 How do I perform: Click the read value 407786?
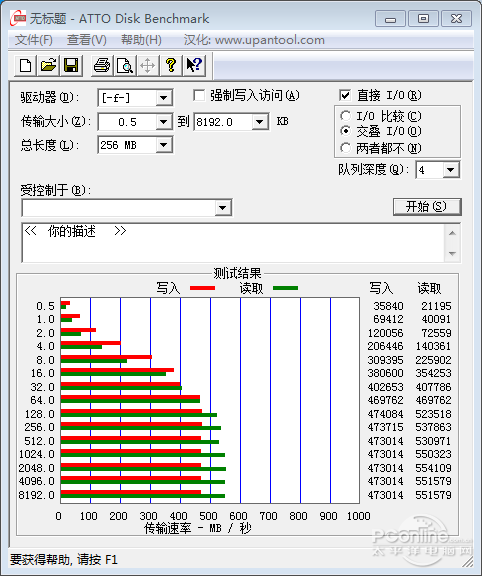point(434,387)
